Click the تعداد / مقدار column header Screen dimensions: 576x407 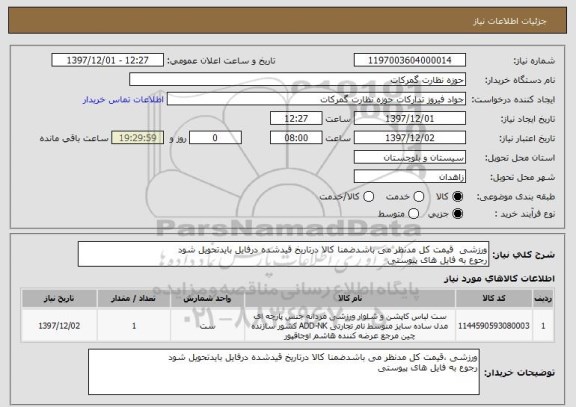point(134,298)
